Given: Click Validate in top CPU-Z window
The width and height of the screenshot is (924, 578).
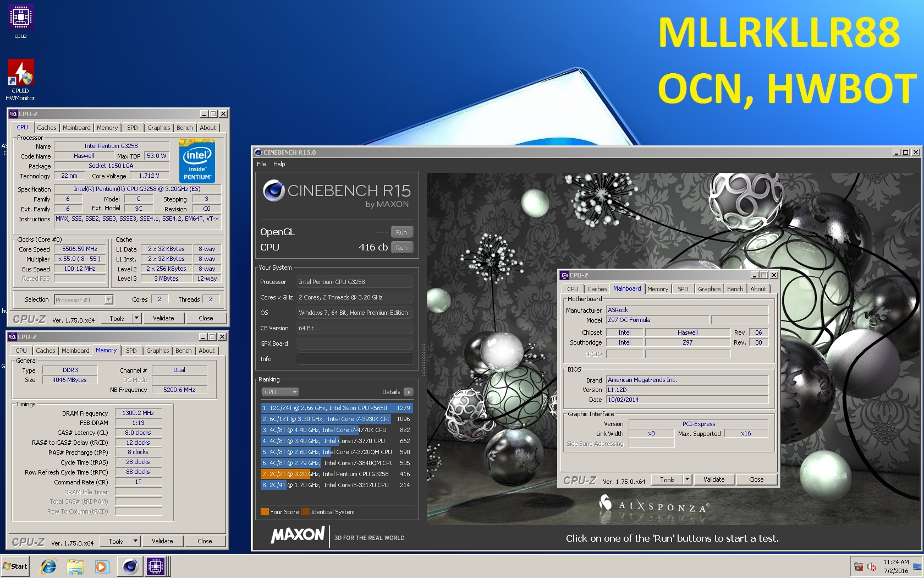Looking at the screenshot, I should 163,318.
